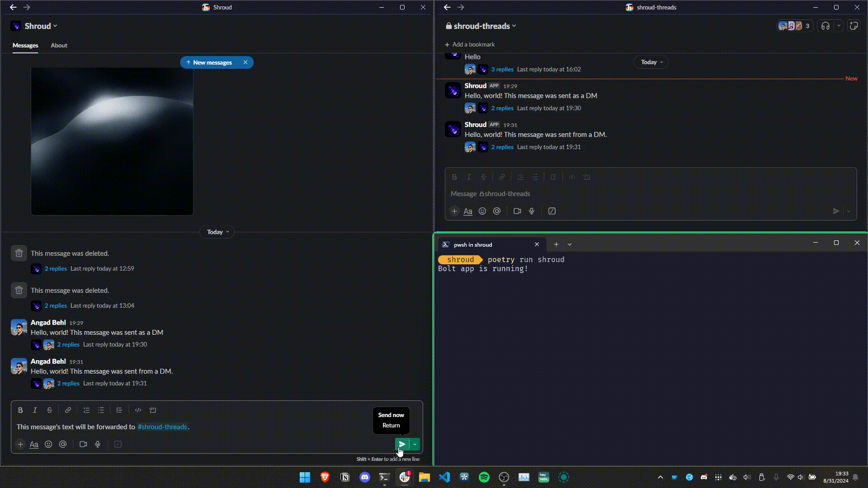The image size is (868, 488).
Task: Click the green Send now button
Action: pos(401,444)
